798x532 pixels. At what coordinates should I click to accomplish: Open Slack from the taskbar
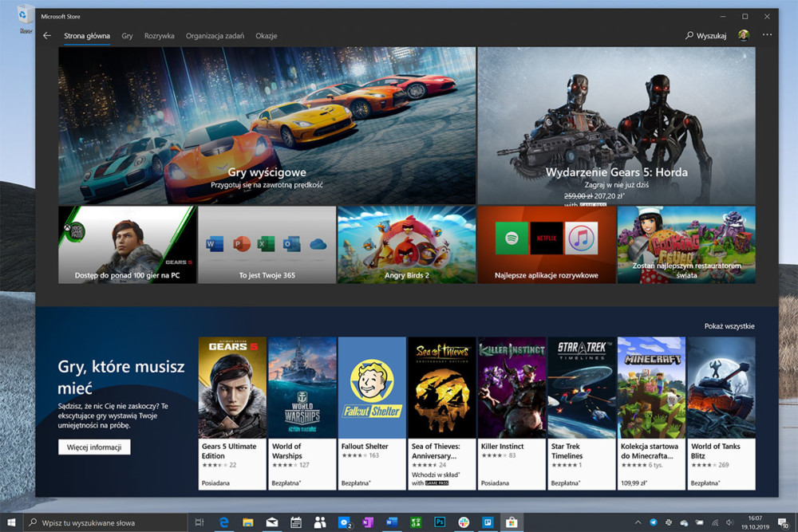464,522
